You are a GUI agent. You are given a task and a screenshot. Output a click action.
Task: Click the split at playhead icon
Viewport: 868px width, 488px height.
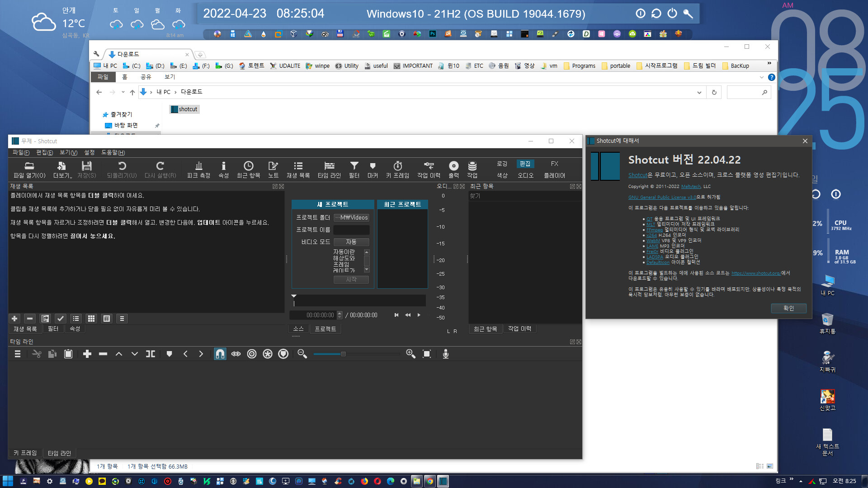click(x=151, y=354)
